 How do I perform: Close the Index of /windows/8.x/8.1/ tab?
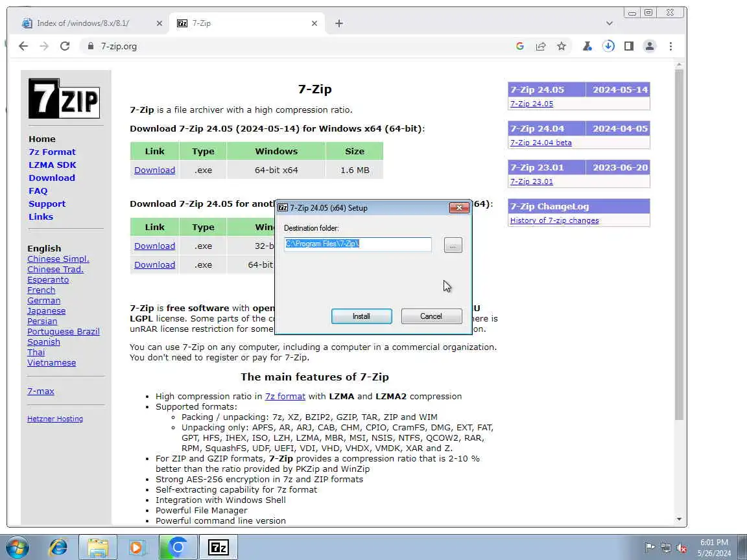click(159, 23)
